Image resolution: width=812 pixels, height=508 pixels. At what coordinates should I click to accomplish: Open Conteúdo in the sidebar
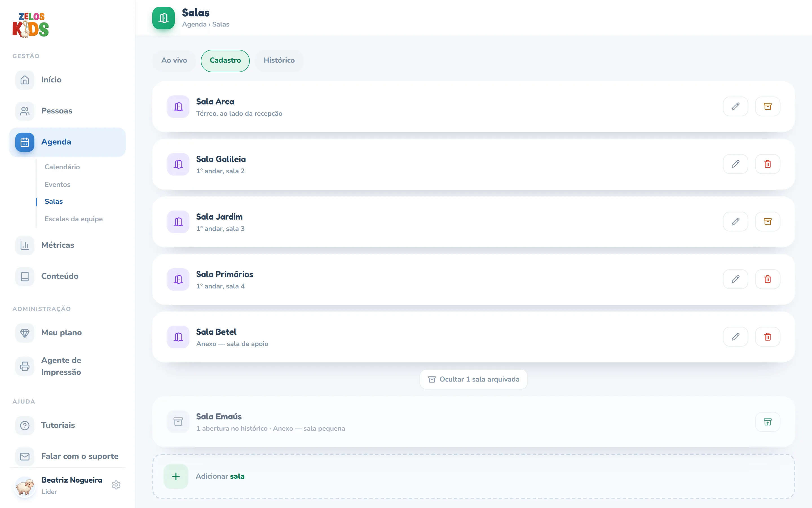(67, 277)
